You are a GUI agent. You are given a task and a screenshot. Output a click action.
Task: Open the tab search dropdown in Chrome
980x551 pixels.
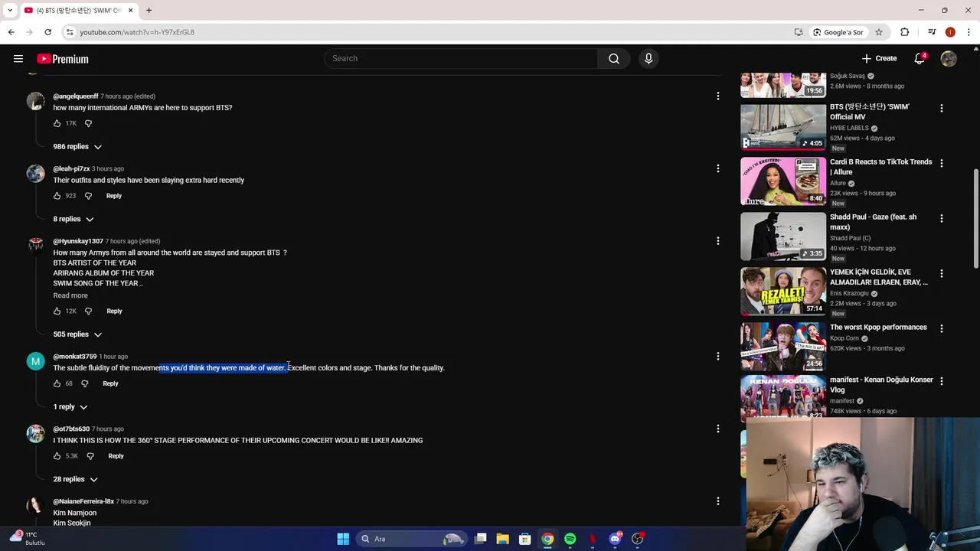point(10,10)
